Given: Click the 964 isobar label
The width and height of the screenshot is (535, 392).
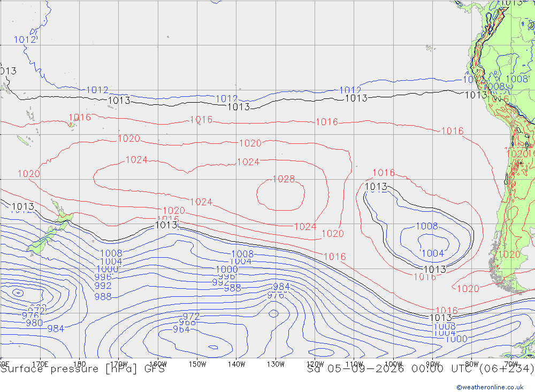Looking at the screenshot, I should (x=181, y=329).
